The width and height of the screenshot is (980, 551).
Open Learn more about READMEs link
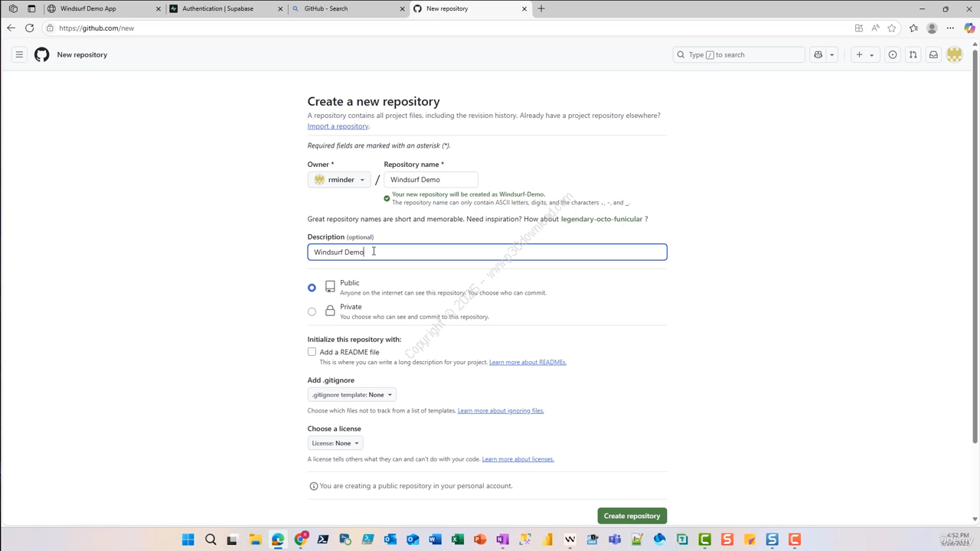(x=528, y=362)
